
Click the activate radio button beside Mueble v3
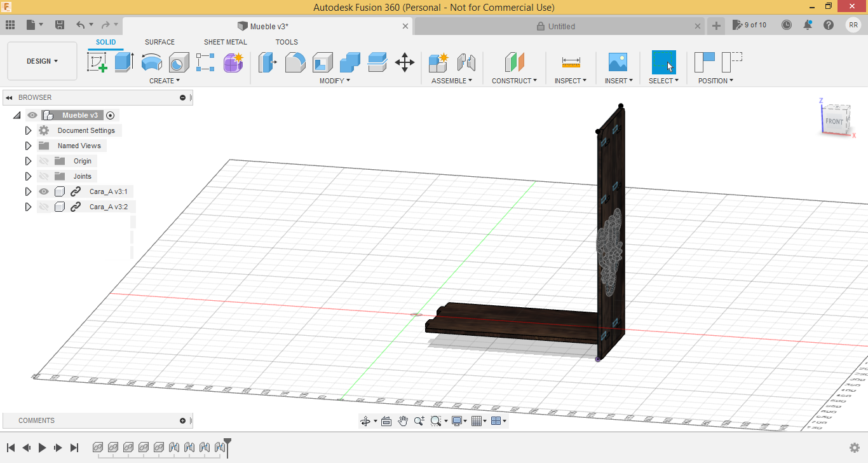click(111, 115)
